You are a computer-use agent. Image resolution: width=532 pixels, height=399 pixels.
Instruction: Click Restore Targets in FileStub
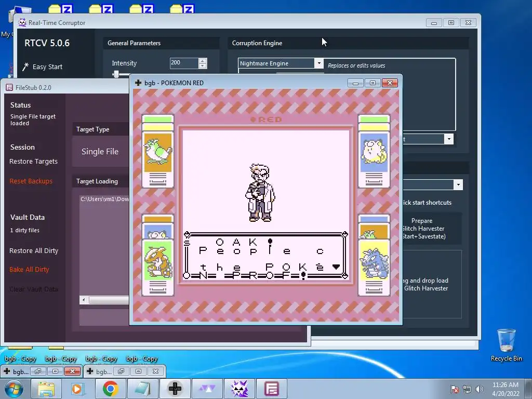point(33,162)
